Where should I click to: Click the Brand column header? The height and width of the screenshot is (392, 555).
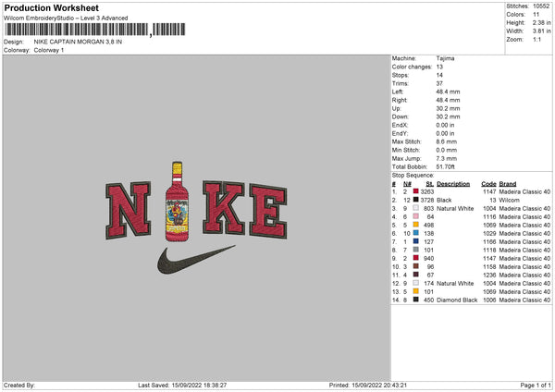point(508,184)
